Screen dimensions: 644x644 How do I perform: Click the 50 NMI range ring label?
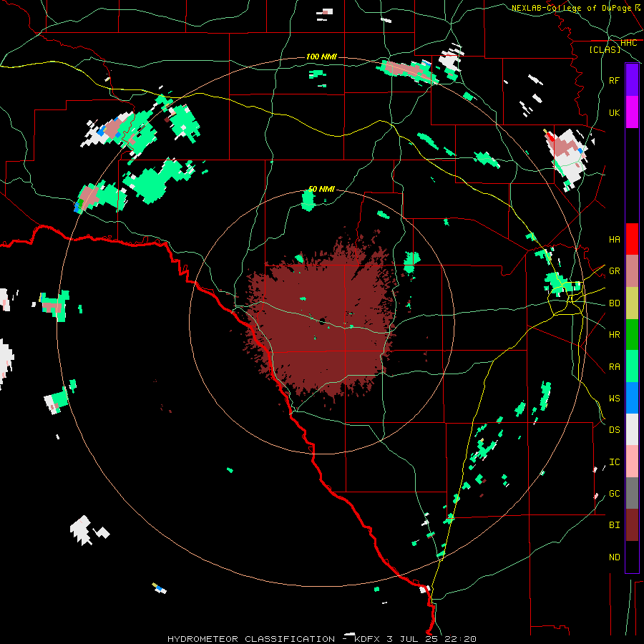point(321,190)
